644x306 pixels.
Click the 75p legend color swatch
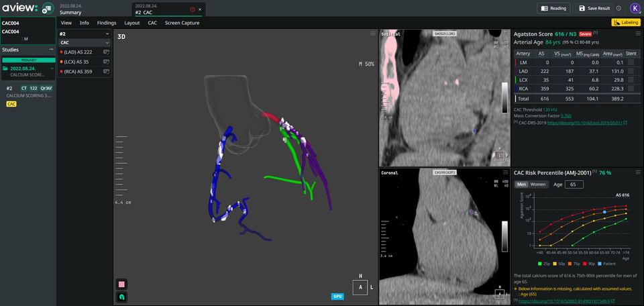570,263
